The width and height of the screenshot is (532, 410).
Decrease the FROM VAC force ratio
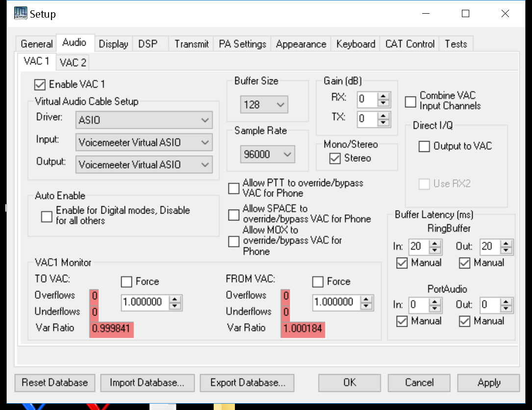point(366,306)
